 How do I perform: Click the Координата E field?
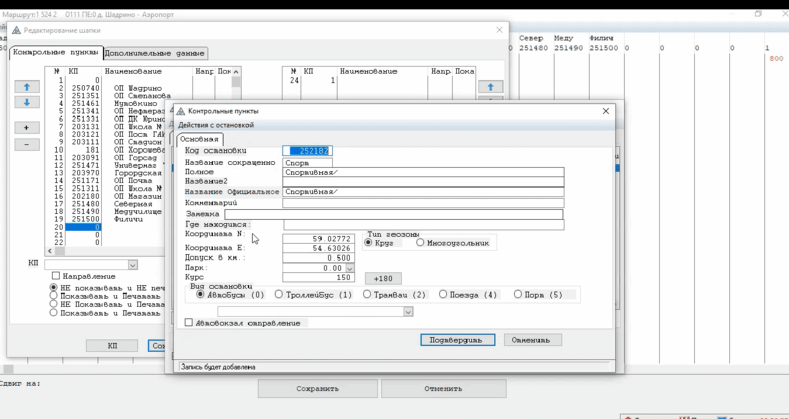click(x=319, y=248)
